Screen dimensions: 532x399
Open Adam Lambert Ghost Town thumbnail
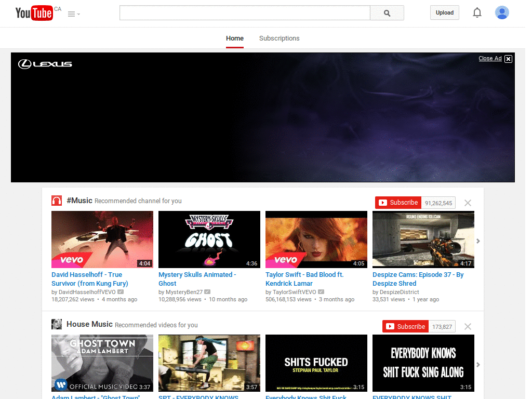tap(102, 363)
